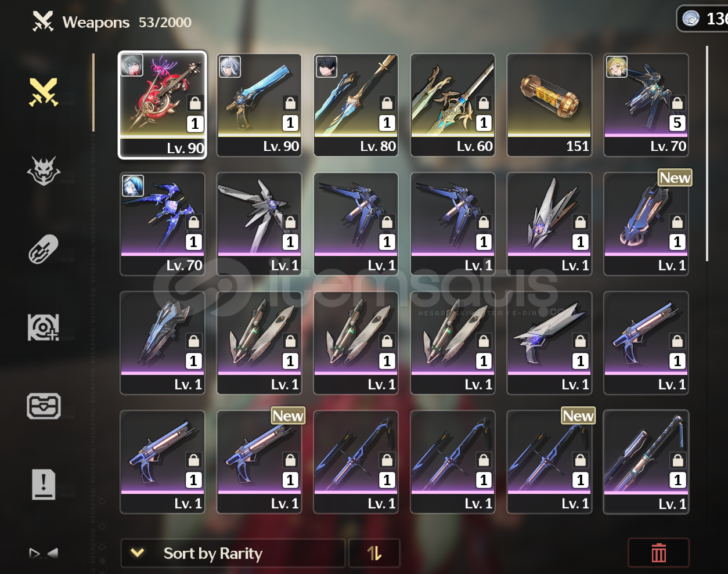Click the currency counter at top right
The width and height of the screenshot is (728, 574).
coord(702,19)
